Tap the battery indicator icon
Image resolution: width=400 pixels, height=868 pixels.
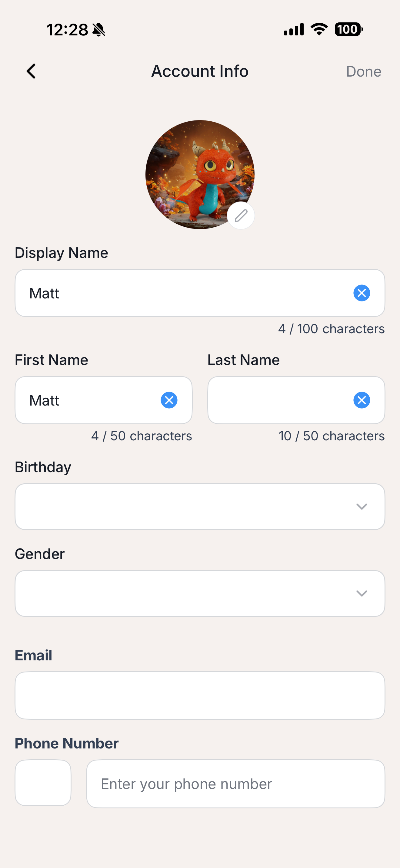pyautogui.click(x=348, y=29)
